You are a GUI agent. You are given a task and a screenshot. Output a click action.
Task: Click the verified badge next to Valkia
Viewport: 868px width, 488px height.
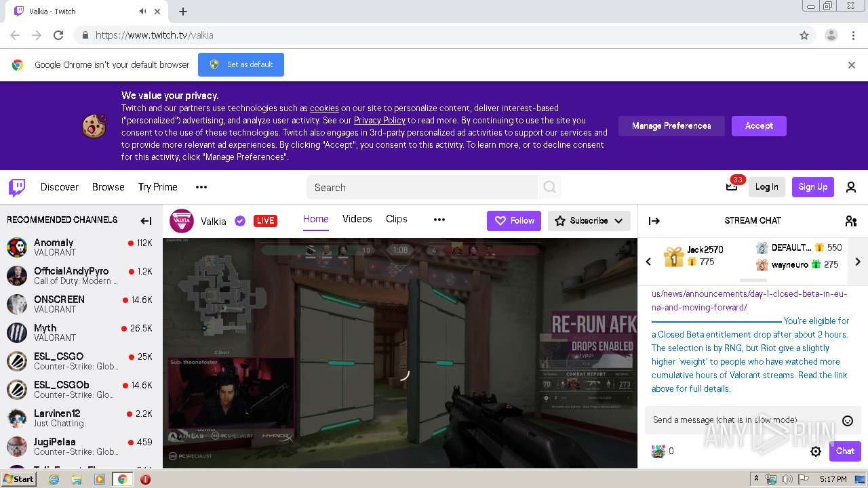(240, 221)
